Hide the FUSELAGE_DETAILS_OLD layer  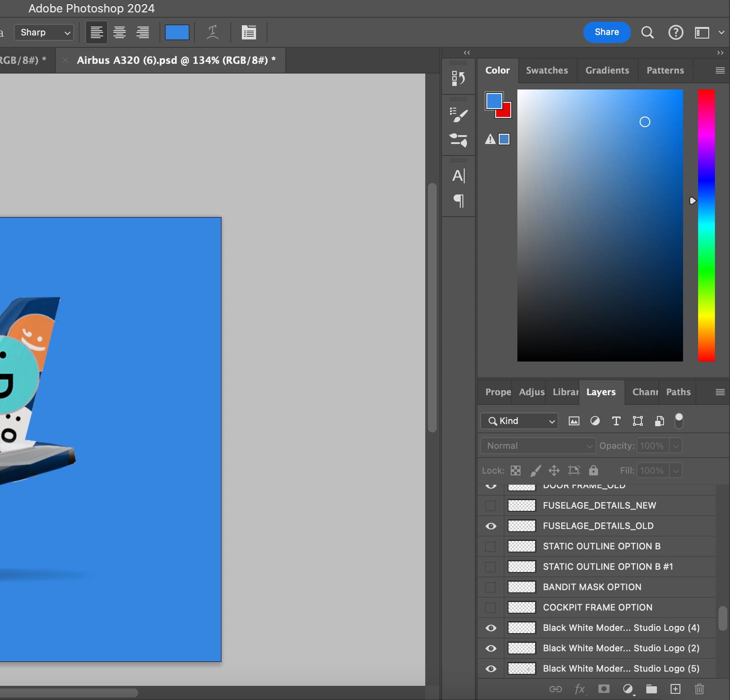pyautogui.click(x=491, y=526)
